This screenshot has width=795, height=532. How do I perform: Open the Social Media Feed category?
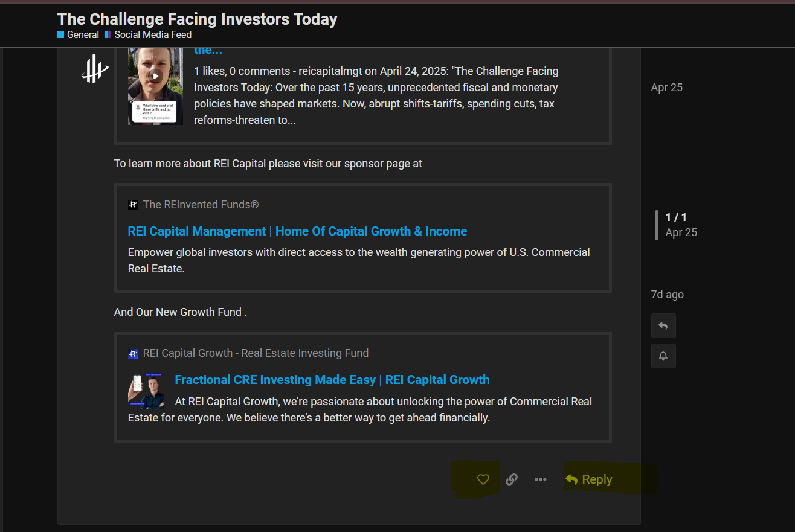click(x=148, y=35)
